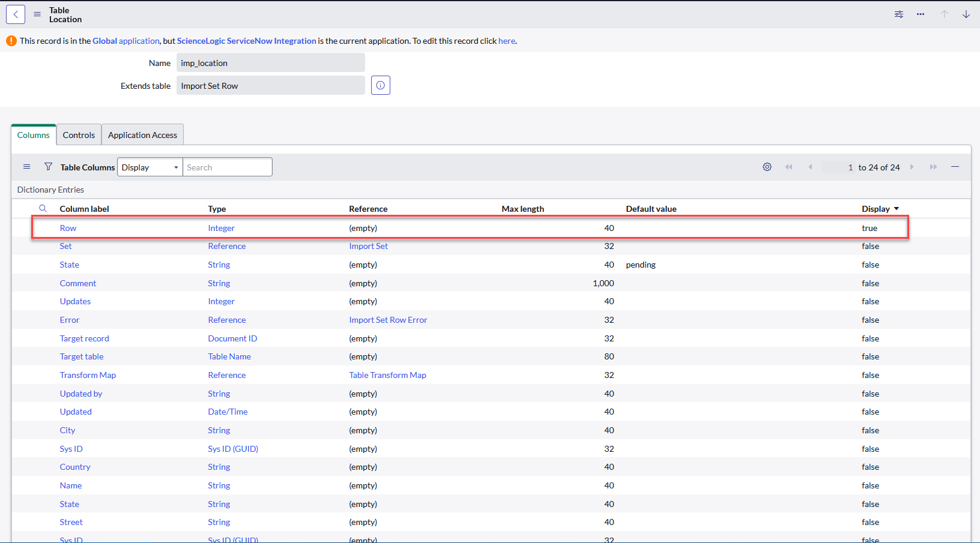The height and width of the screenshot is (543, 980).
Task: Switch to the Application Access tab
Action: click(x=142, y=135)
